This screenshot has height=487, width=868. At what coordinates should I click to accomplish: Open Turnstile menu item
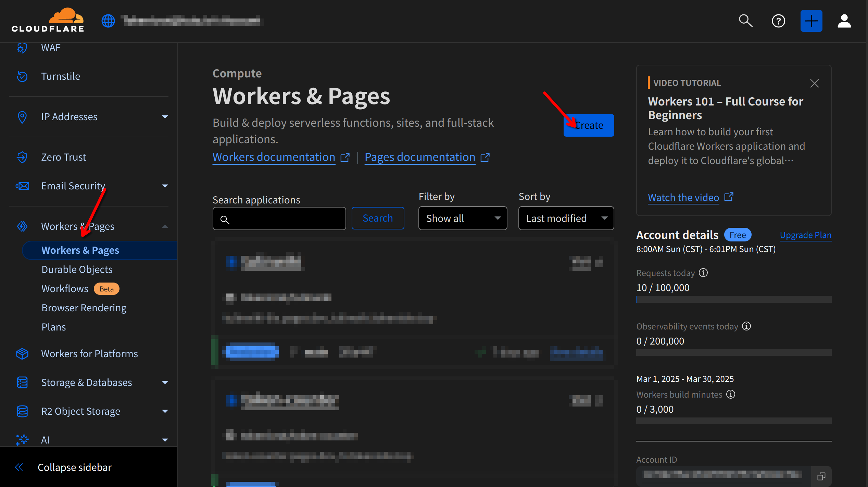[61, 76]
